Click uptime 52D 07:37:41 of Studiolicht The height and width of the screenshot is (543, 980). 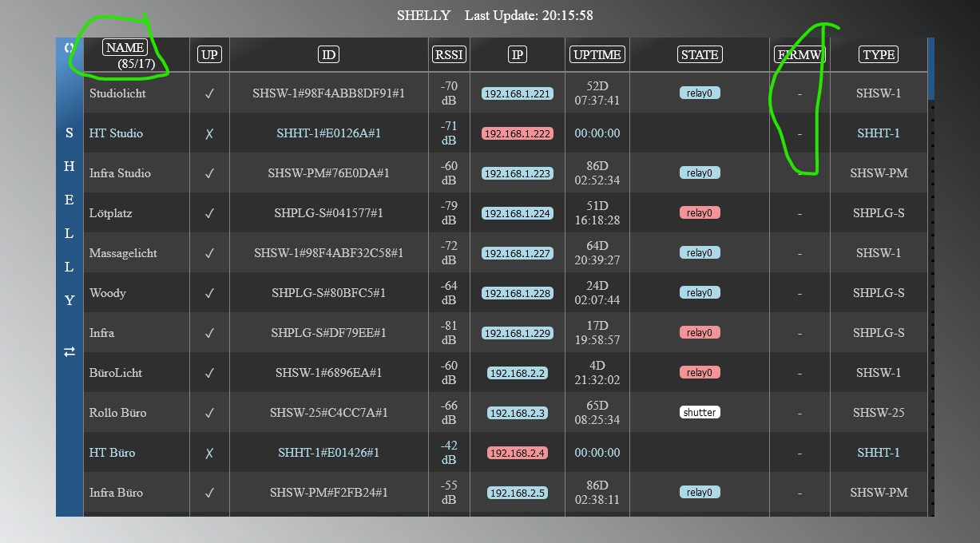(597, 93)
